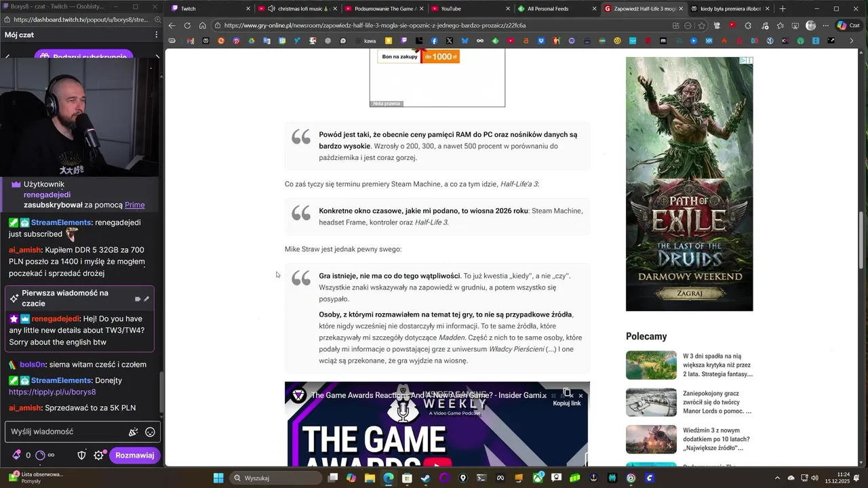Open Pierwsza wiadomość na czacie edit icon
868x488 pixels.
(146, 298)
